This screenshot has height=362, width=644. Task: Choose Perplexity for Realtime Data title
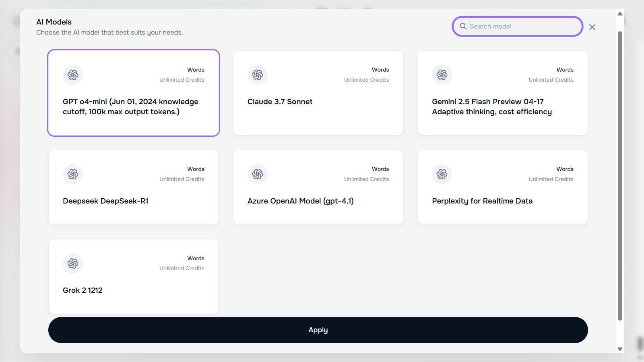pos(482,201)
